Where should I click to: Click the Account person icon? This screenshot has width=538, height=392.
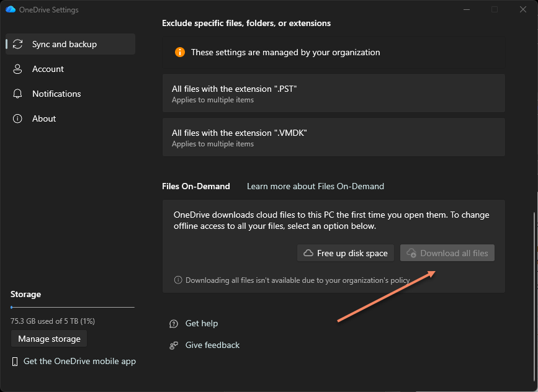17,69
